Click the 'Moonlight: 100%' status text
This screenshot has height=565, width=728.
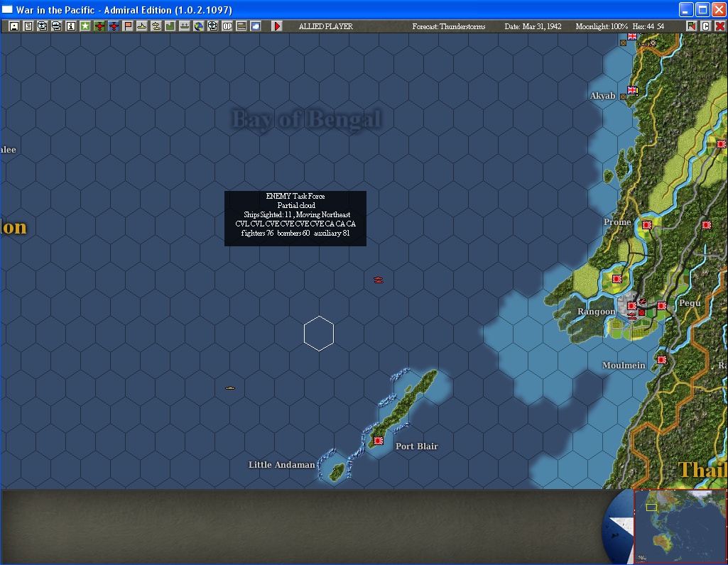[x=602, y=26]
